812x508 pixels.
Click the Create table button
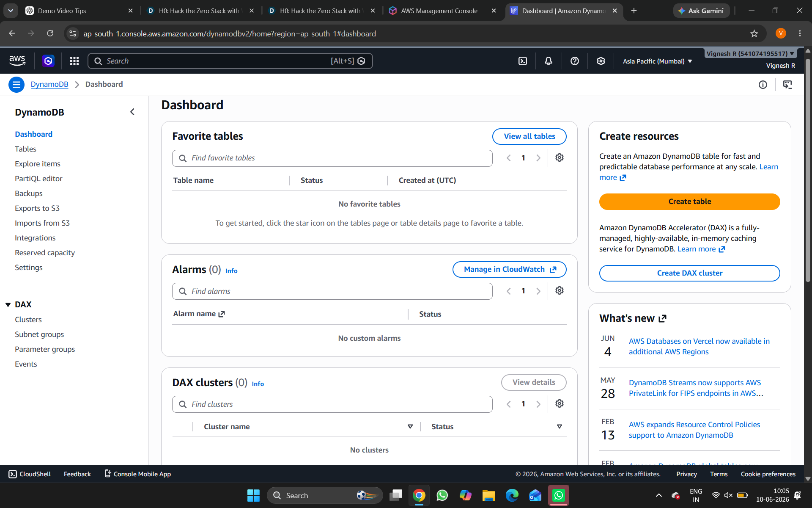[689, 202]
